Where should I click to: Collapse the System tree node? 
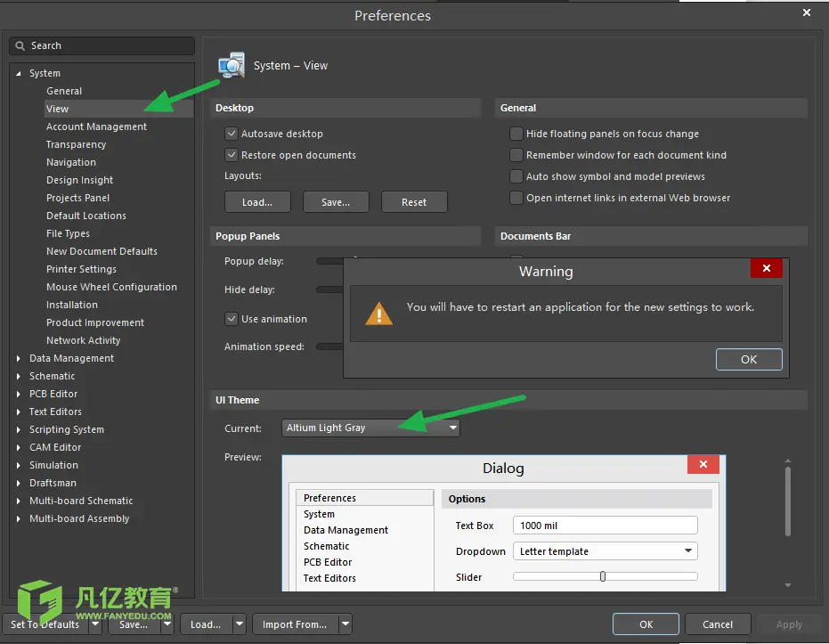(x=19, y=74)
